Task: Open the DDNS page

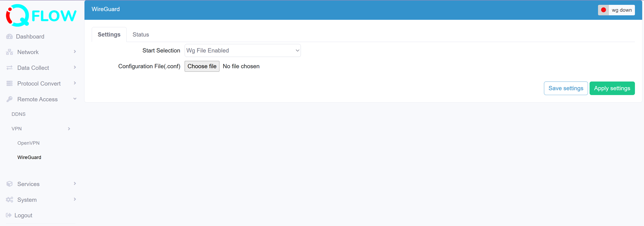Action: coord(19,114)
